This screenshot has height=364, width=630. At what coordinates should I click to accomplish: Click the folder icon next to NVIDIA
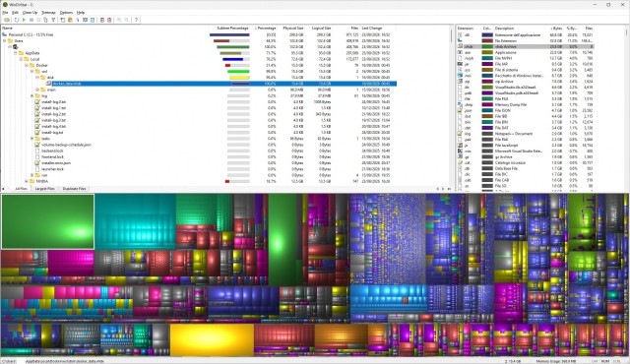[x=32, y=181]
